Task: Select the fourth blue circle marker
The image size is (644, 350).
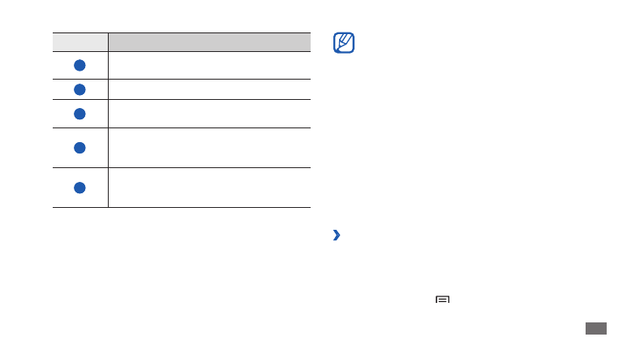Action: [79, 148]
